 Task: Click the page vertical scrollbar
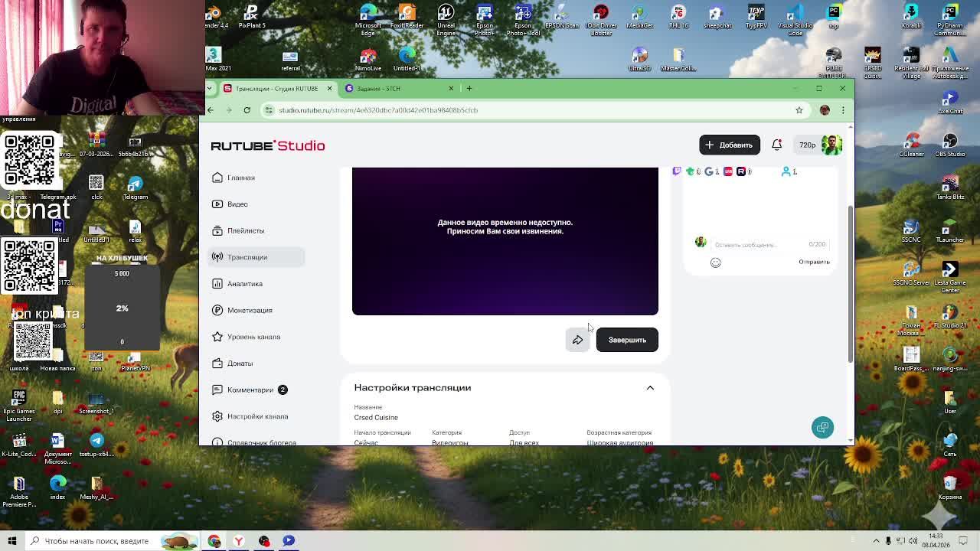(x=850, y=285)
